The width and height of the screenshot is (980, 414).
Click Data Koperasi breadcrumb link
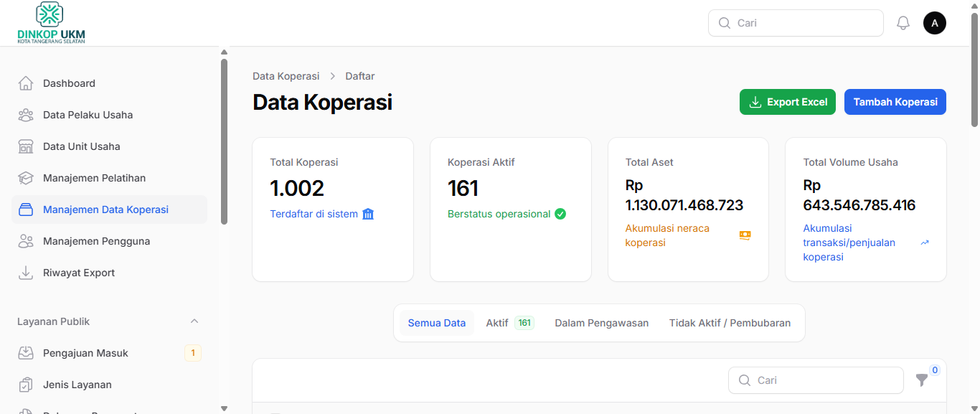[x=286, y=76]
